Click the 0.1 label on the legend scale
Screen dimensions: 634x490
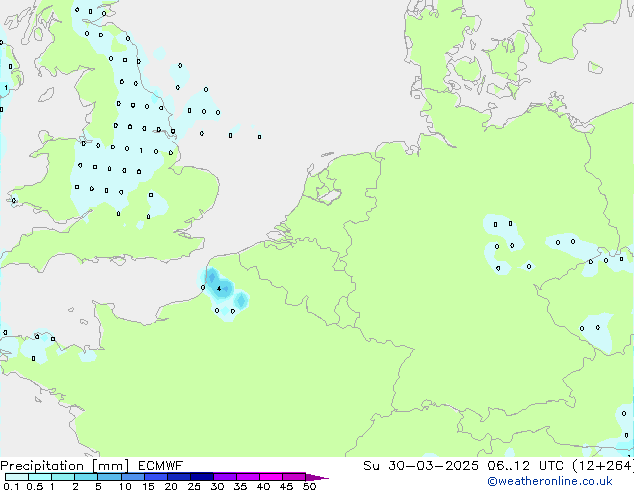(9, 487)
